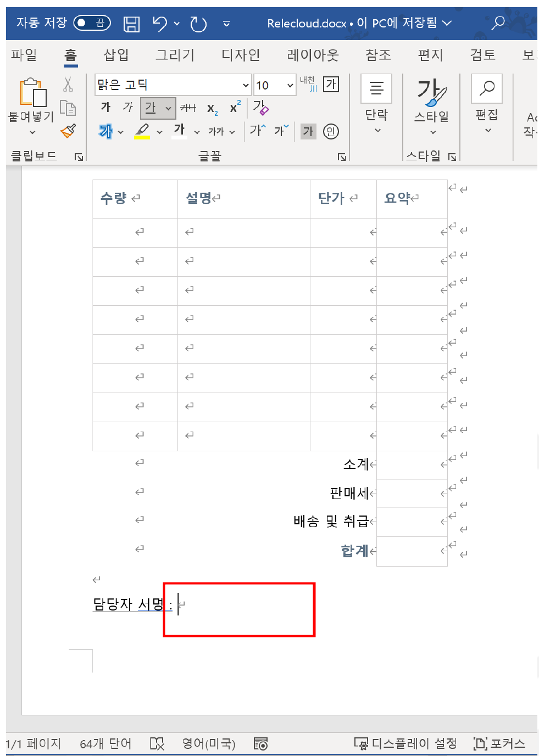
Task: Apply subscript formatting
Action: [x=212, y=109]
